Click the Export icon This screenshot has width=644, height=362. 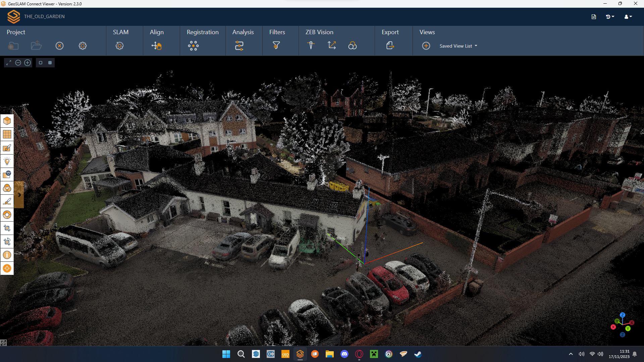click(390, 46)
